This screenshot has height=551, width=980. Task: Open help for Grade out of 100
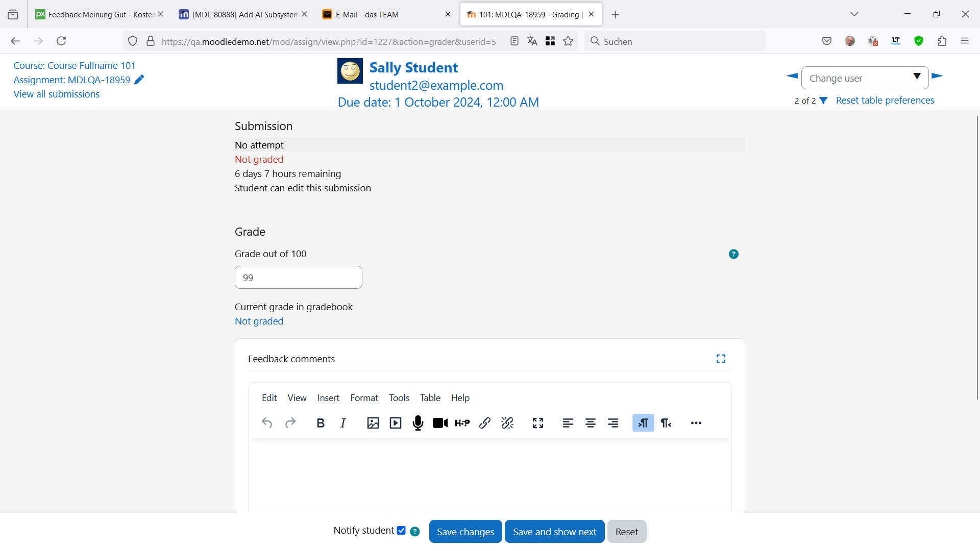coord(733,254)
